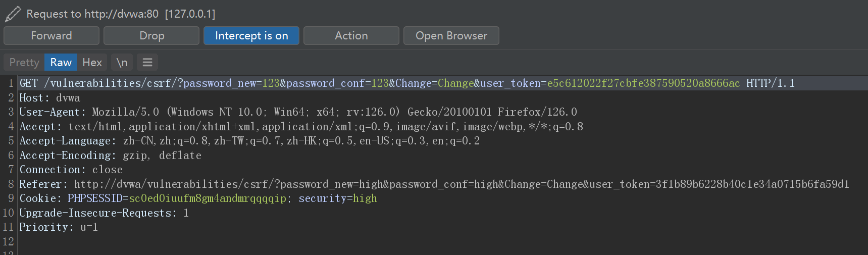Viewport: 868px width, 255px height.
Task: Toggle non-printable characters with \n button
Action: tap(122, 62)
